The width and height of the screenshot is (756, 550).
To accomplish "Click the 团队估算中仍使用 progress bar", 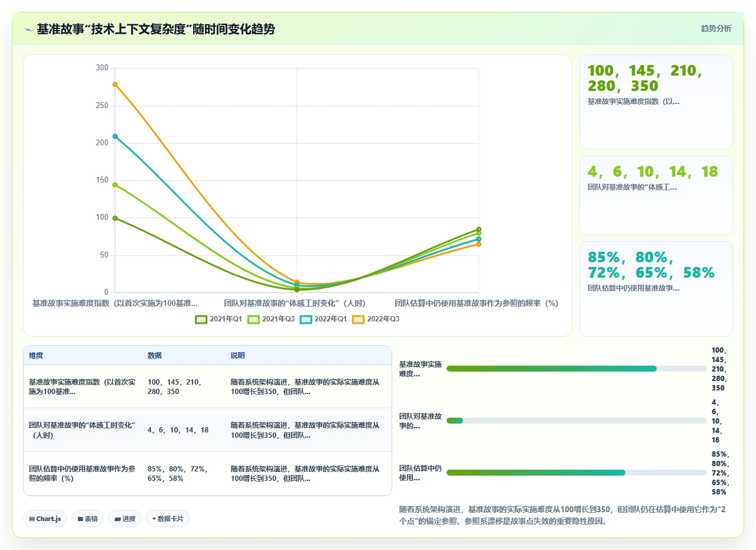I will [576, 473].
